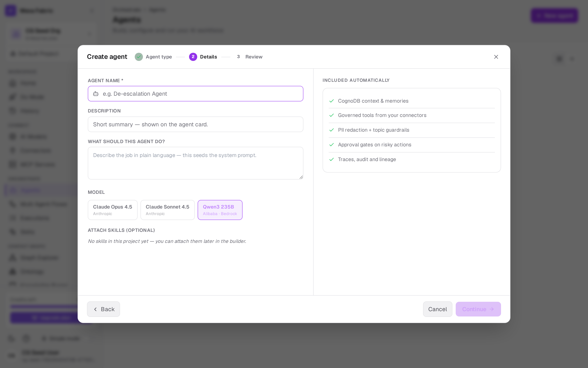Go to the Review step
Image resolution: width=588 pixels, height=368 pixels.
pyautogui.click(x=248, y=57)
